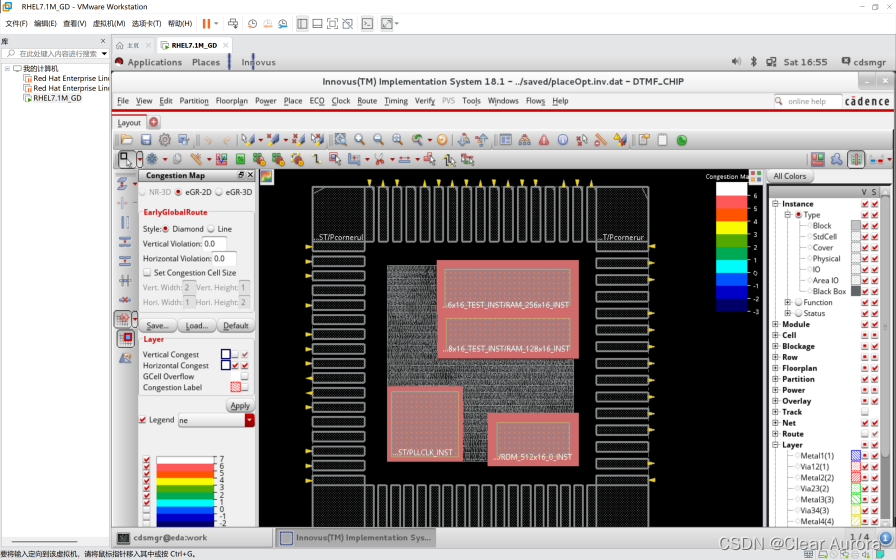Click the blue info circle icon

(x=563, y=140)
